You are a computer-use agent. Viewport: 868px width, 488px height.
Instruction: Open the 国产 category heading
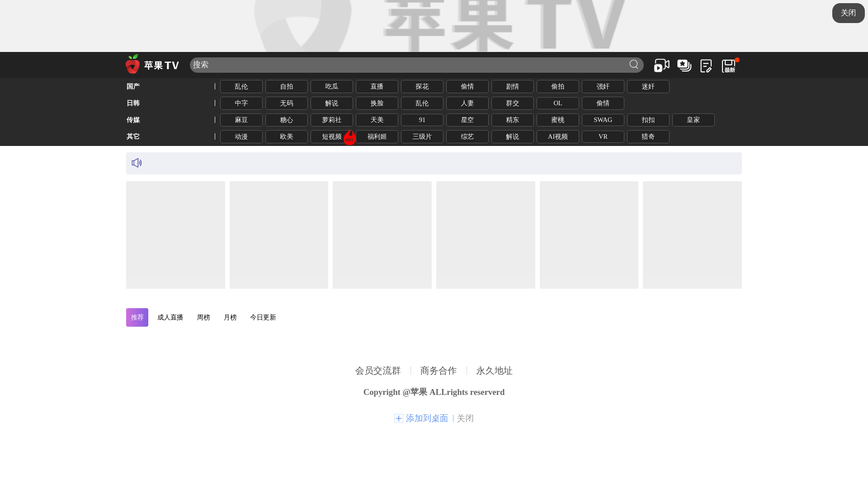[133, 86]
